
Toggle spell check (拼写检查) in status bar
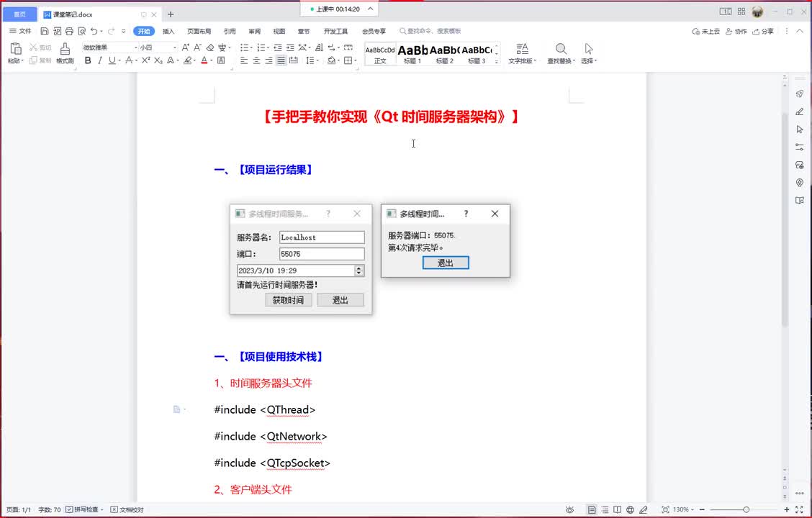pos(84,509)
